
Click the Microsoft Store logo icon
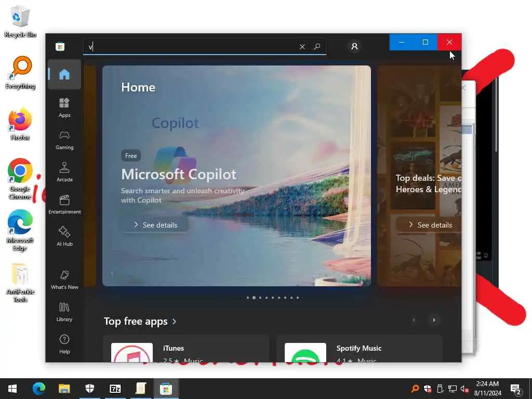pyautogui.click(x=60, y=46)
